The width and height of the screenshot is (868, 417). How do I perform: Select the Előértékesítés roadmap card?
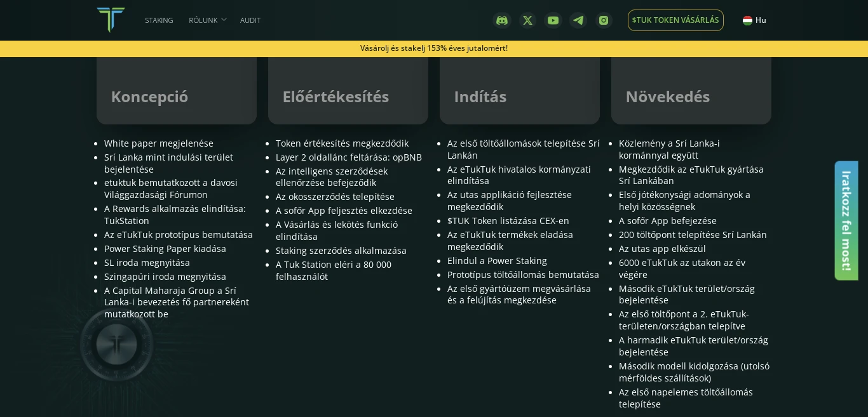(348, 91)
